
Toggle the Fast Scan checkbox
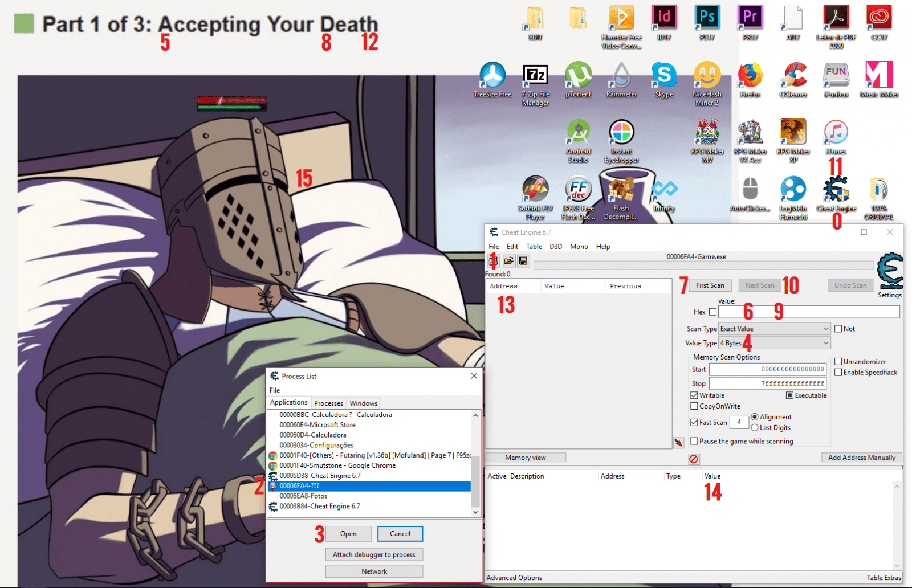(694, 422)
